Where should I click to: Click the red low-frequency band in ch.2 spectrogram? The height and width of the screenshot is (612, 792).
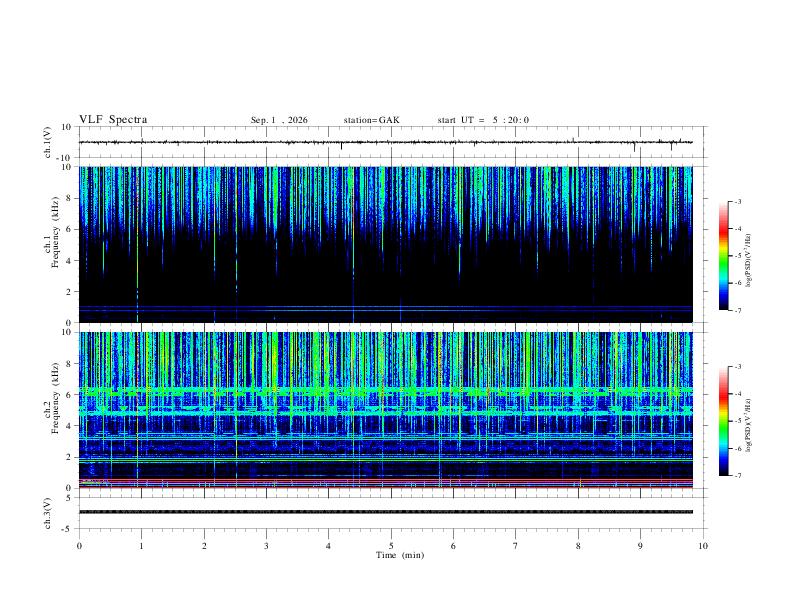click(385, 483)
